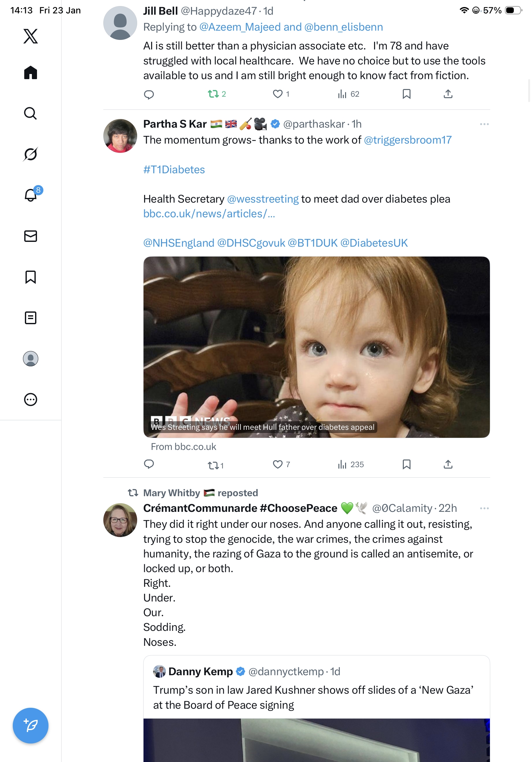This screenshot has height=762, width=532.
Task: Reply to Partha S Kar's post
Action: coord(149,464)
